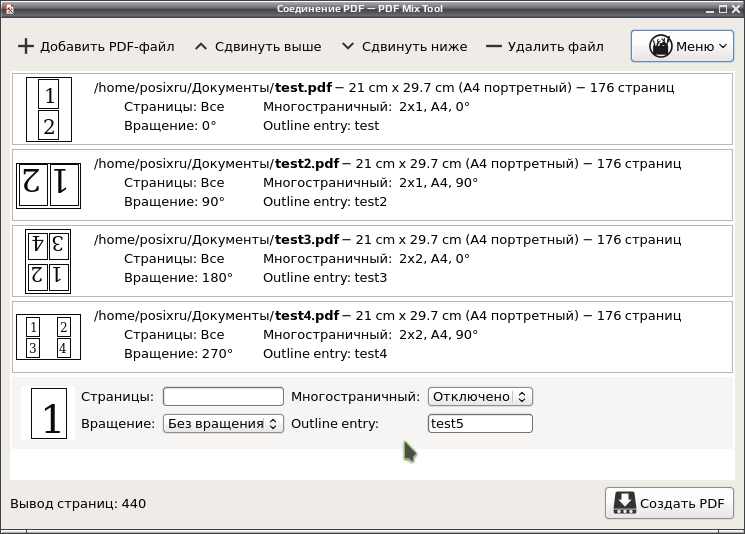Click the Страницы input field
Screen dimensions: 745x534
click(223, 396)
